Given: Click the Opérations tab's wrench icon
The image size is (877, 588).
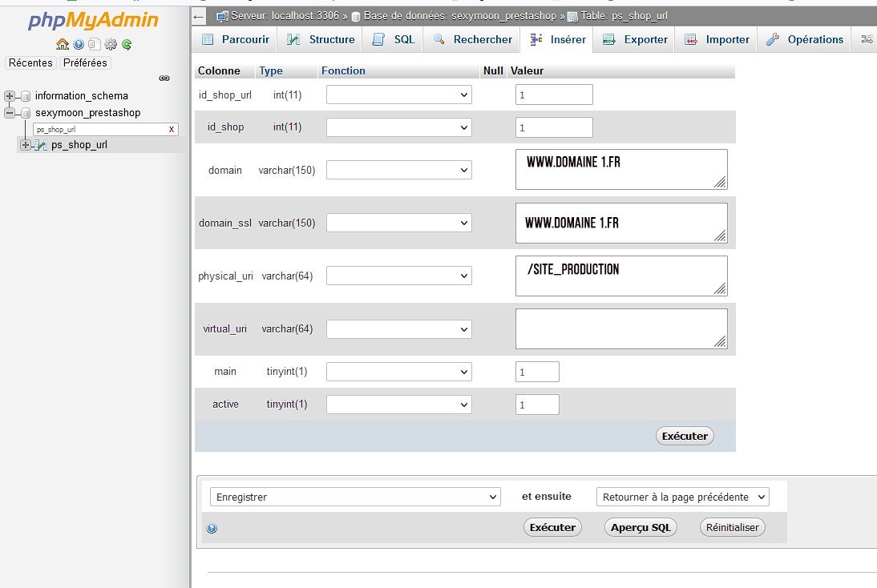Looking at the screenshot, I should pos(773,39).
